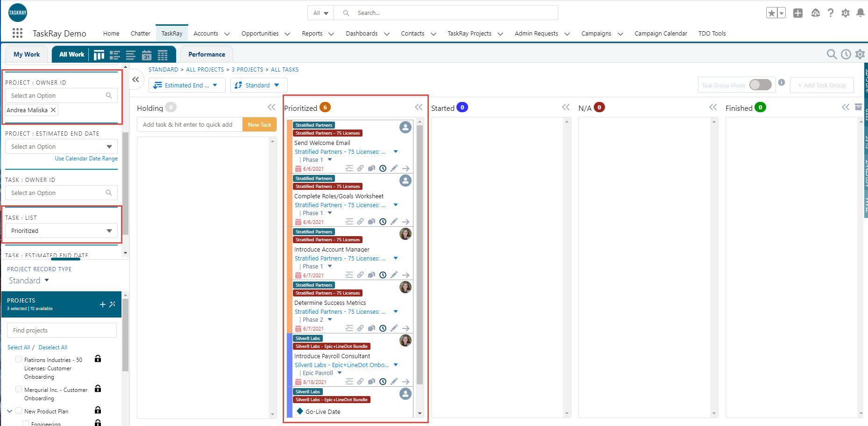The height and width of the screenshot is (426, 868).
Task: Collapse the sidebar with double-chevron button
Action: pyautogui.click(x=135, y=79)
